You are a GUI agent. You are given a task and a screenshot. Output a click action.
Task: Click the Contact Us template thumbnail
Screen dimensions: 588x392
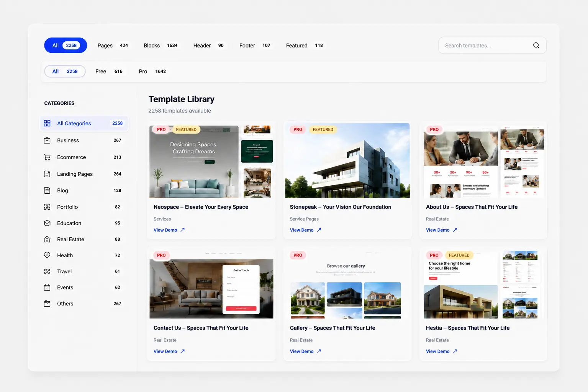211,284
